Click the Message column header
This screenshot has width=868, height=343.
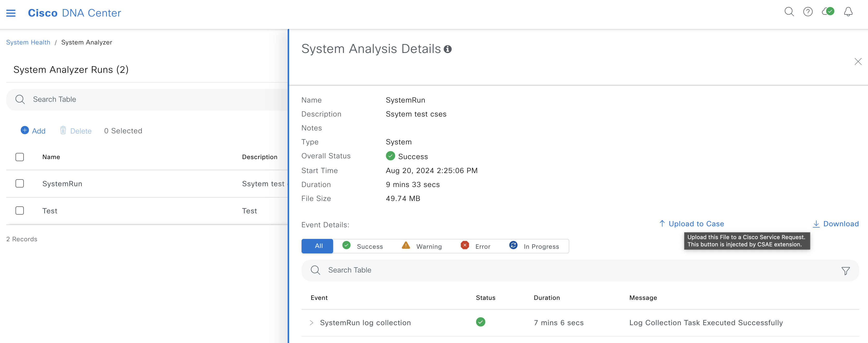643,298
